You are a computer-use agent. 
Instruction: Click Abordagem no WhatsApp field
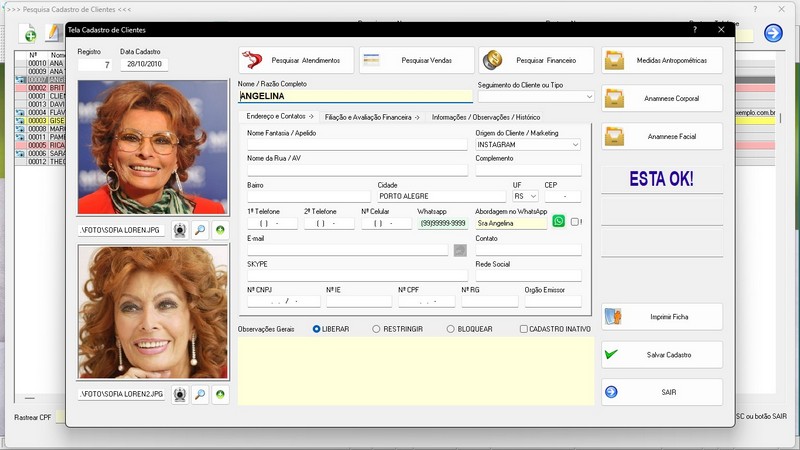click(x=511, y=223)
